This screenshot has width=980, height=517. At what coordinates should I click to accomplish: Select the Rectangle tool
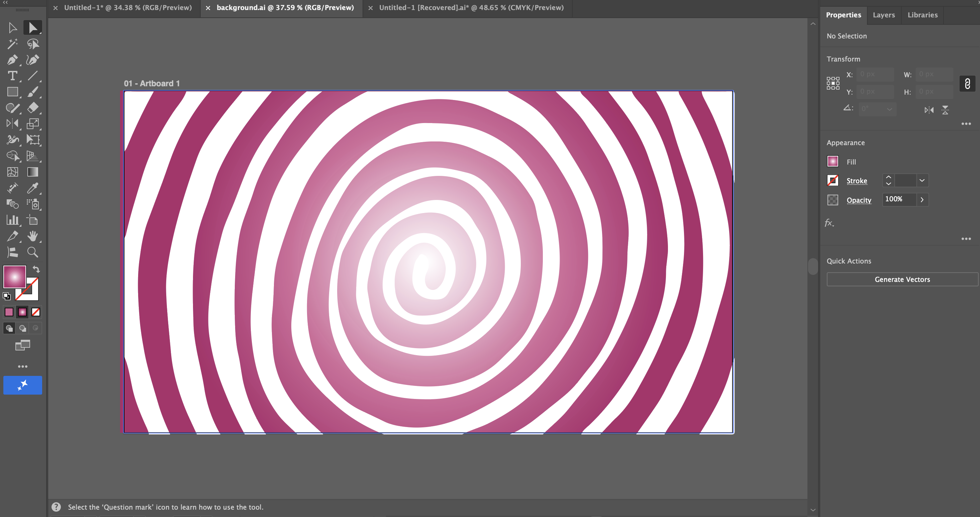tap(12, 92)
